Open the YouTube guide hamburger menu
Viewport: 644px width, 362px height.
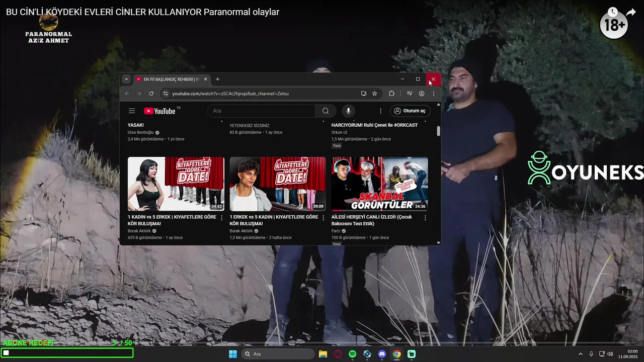(132, 111)
